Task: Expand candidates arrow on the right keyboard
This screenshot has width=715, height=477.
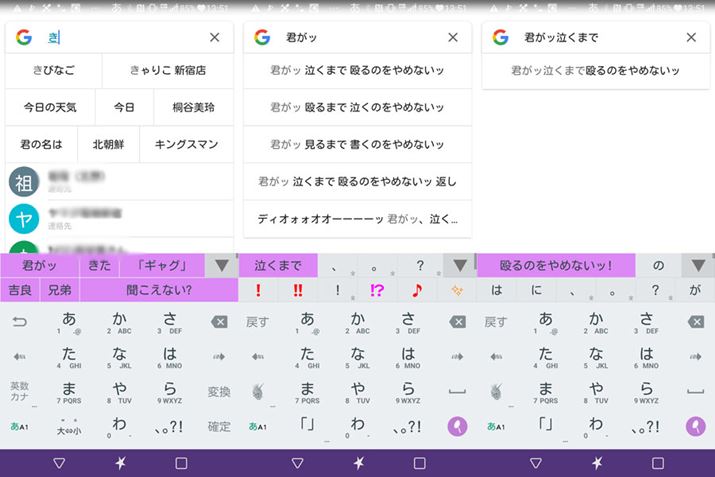Action: pyautogui.click(x=697, y=266)
